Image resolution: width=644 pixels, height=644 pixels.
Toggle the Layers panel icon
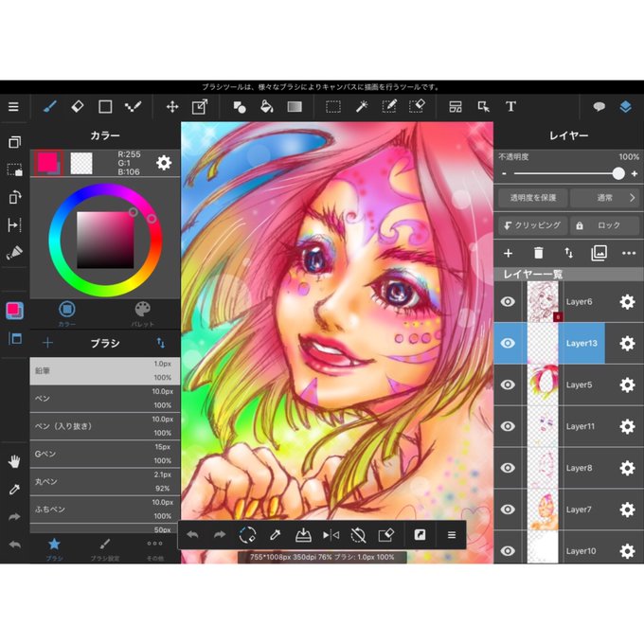[625, 107]
